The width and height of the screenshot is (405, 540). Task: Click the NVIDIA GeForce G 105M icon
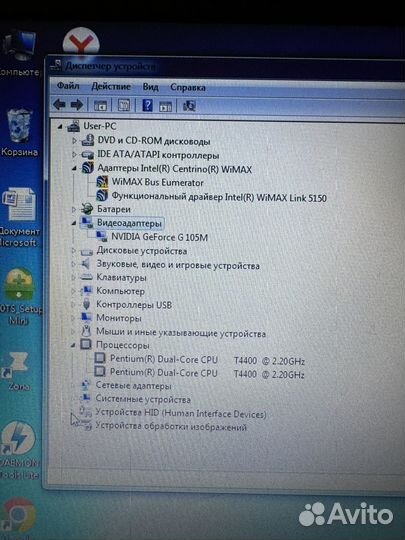(x=101, y=236)
